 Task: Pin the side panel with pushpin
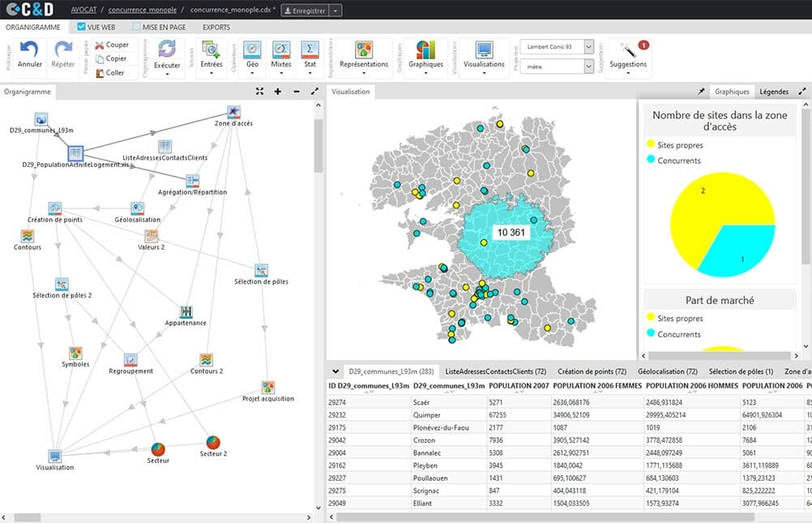tap(701, 92)
